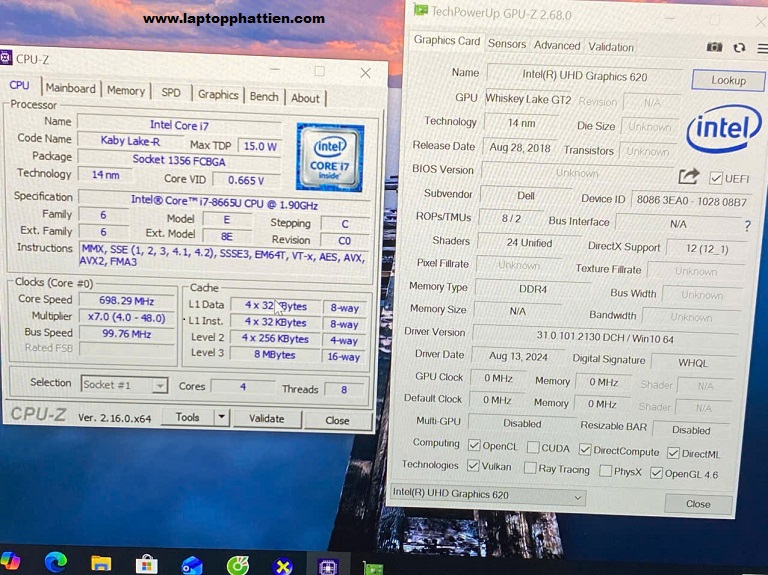The image size is (768, 575).
Task: Click the Level 3 cache value 8 MBytes
Action: 274,355
